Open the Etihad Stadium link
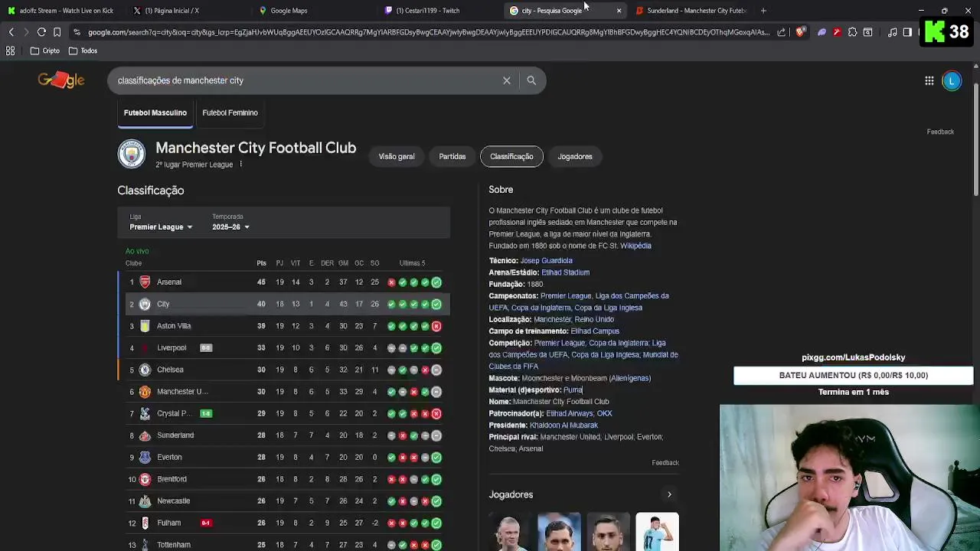Screen dimensions: 980x551 click(x=565, y=272)
